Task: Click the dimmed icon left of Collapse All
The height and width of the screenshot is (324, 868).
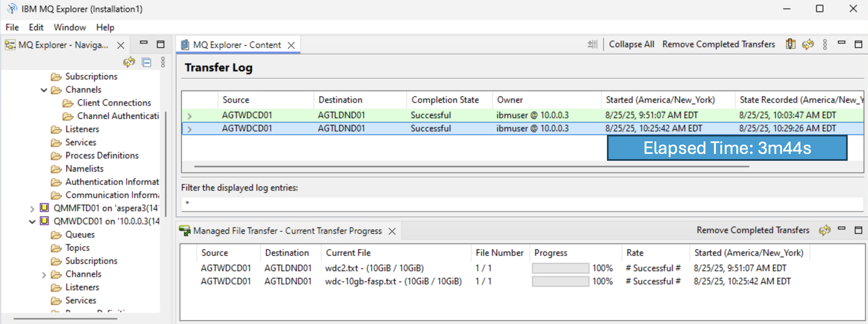Action: pos(592,44)
